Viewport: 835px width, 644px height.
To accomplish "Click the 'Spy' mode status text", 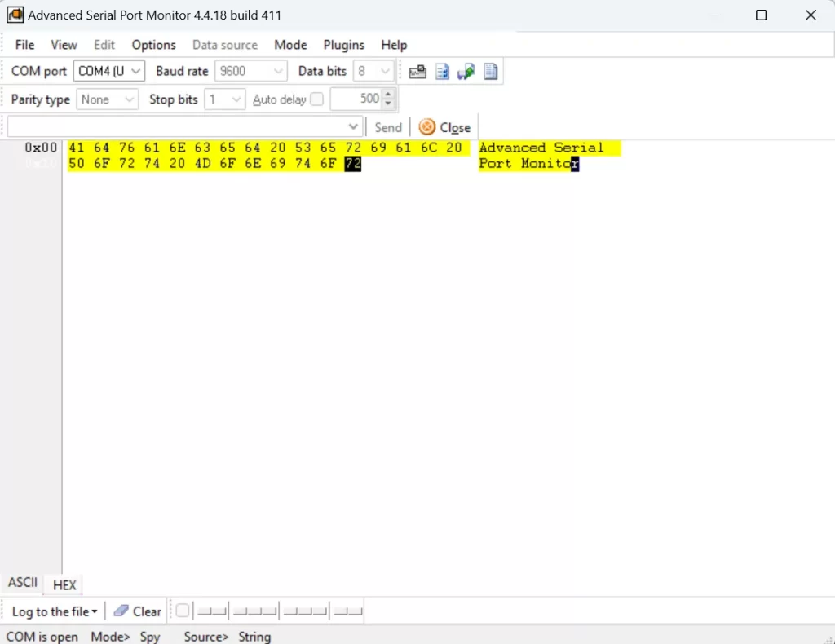I will 150,637.
